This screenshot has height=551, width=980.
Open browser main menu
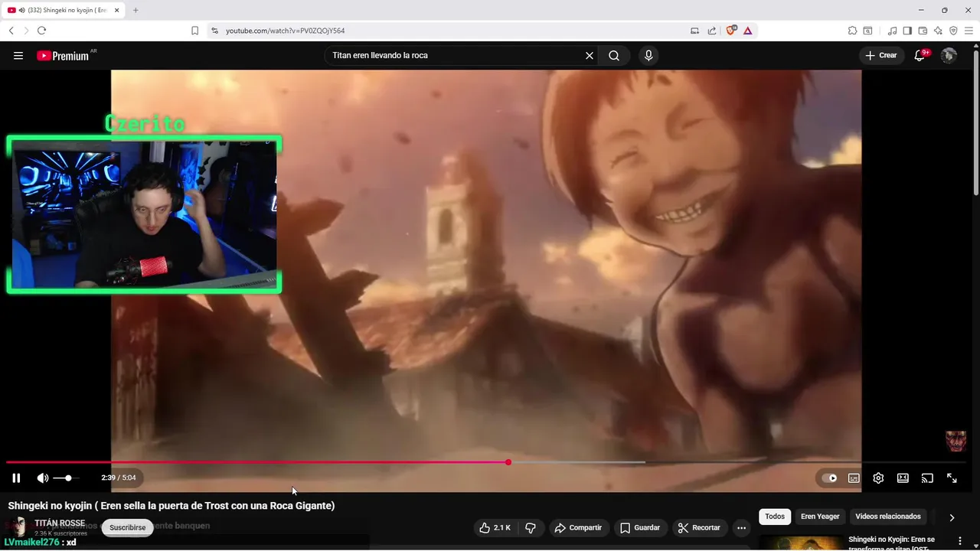[x=969, y=31]
